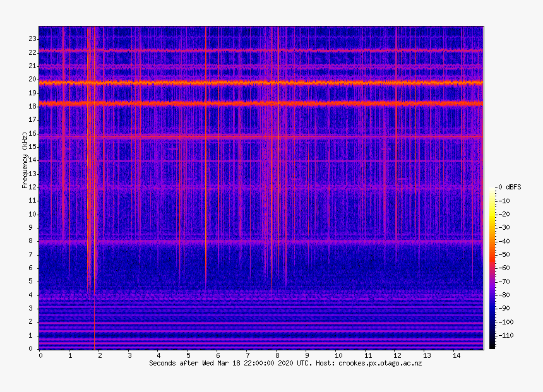
Task: Click the "-70" color scale label
Action: point(504,281)
